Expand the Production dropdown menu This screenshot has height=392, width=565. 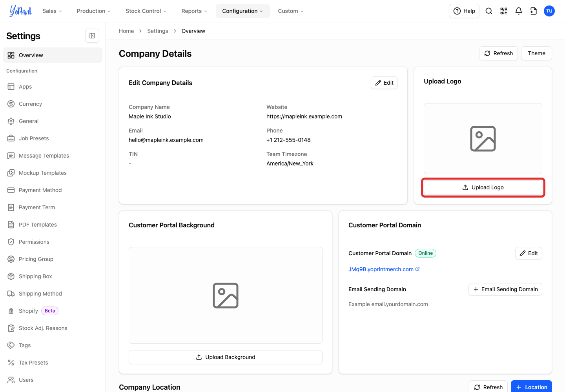point(94,11)
